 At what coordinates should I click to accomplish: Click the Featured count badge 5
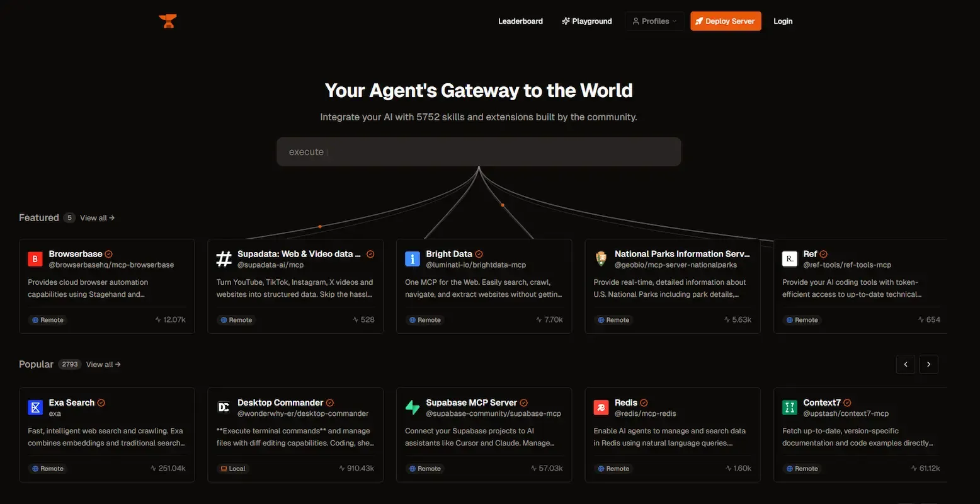coord(69,218)
